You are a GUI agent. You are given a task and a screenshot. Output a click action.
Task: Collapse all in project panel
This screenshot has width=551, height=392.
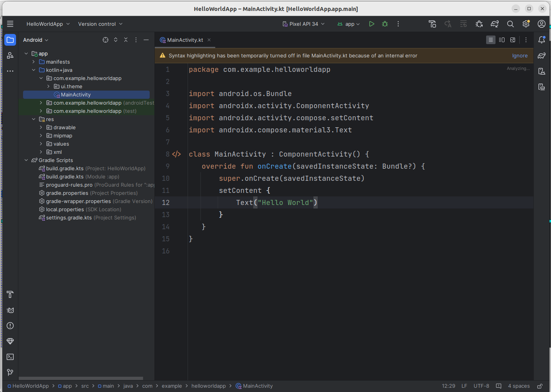coord(126,40)
